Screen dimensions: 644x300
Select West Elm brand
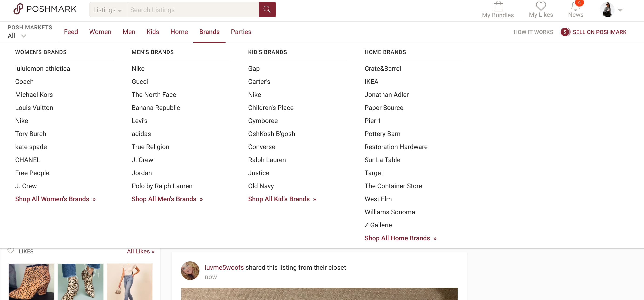point(378,199)
